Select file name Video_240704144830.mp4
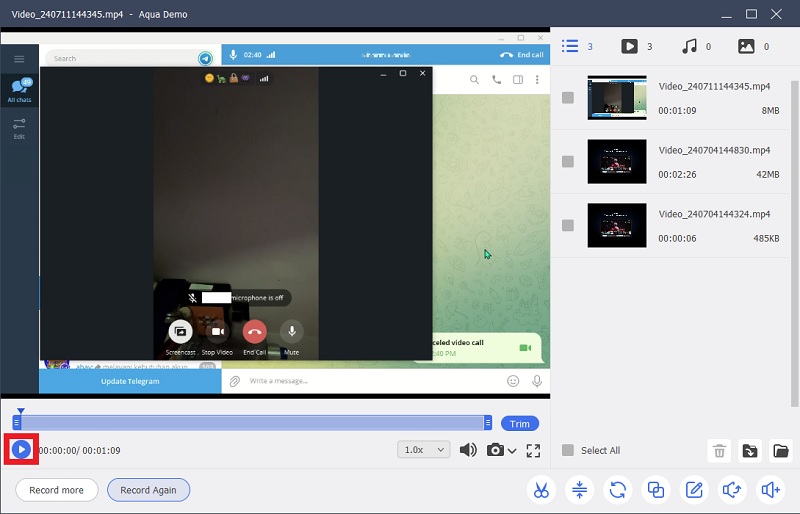 coord(714,150)
